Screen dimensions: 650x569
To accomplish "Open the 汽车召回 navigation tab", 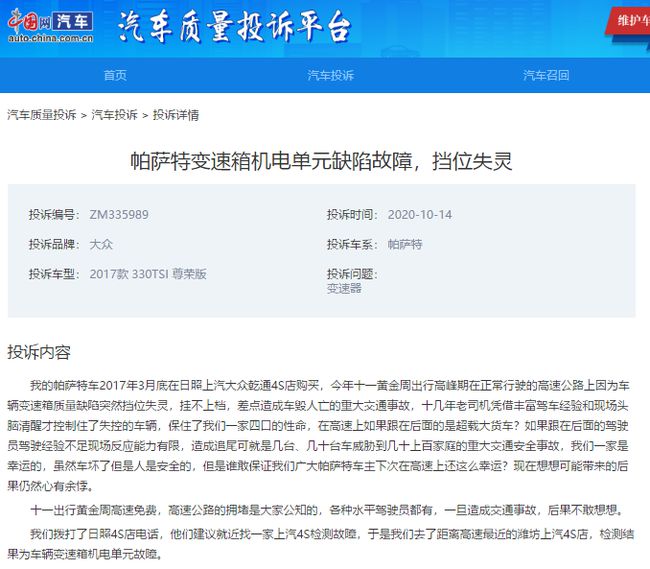I will point(546,75).
